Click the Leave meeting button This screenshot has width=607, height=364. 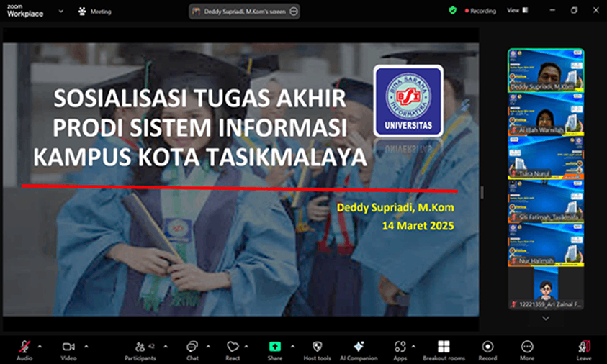[x=584, y=347]
